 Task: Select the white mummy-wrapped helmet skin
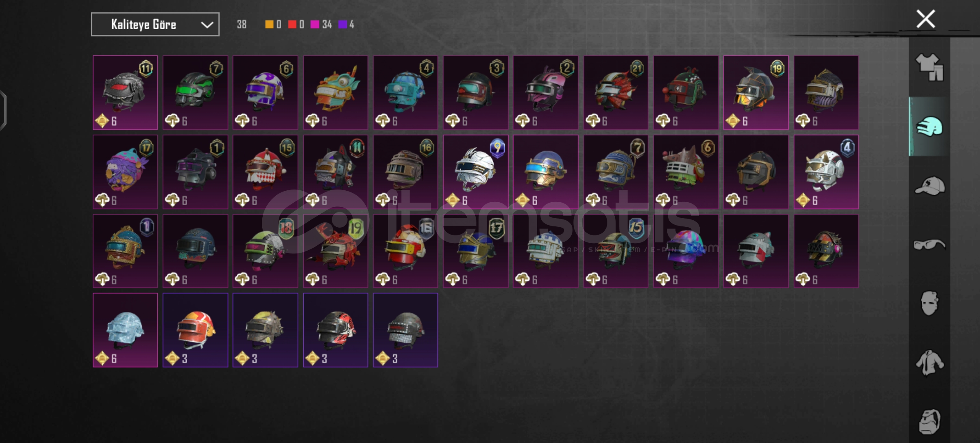[x=476, y=172]
